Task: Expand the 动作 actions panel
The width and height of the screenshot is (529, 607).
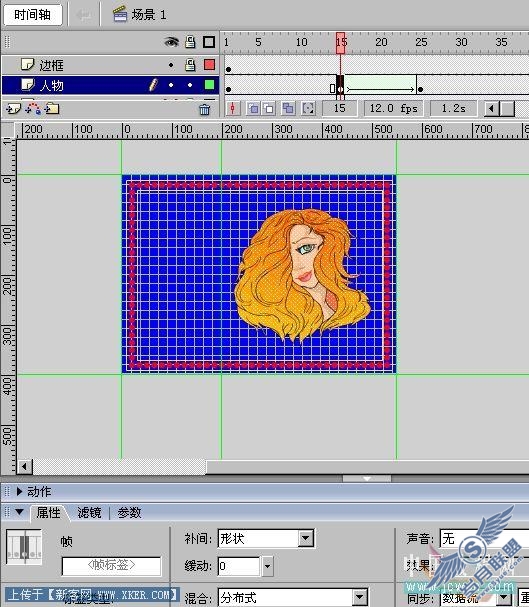Action: point(19,492)
